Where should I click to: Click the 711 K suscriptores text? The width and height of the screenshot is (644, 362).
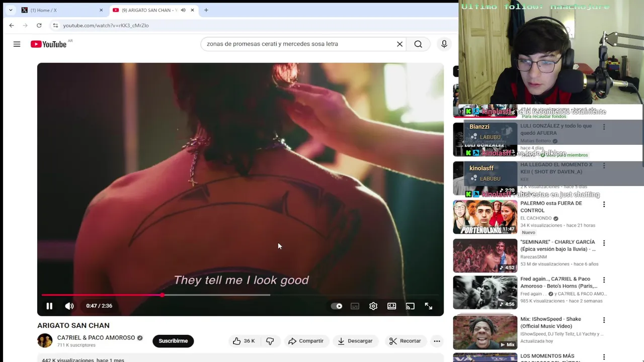(x=76, y=345)
